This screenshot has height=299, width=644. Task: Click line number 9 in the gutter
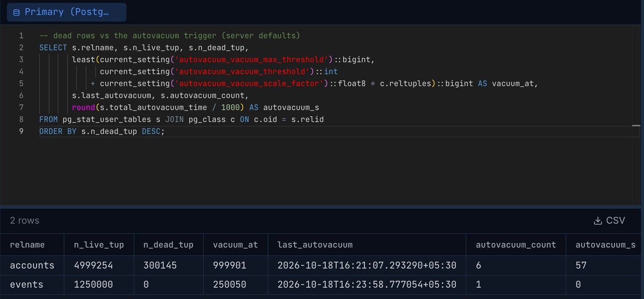[21, 132]
